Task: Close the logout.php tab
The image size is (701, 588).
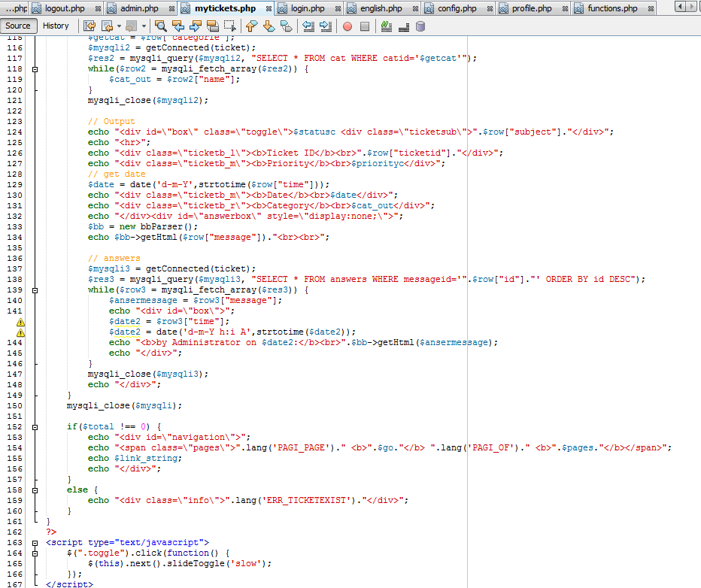Action: point(98,8)
